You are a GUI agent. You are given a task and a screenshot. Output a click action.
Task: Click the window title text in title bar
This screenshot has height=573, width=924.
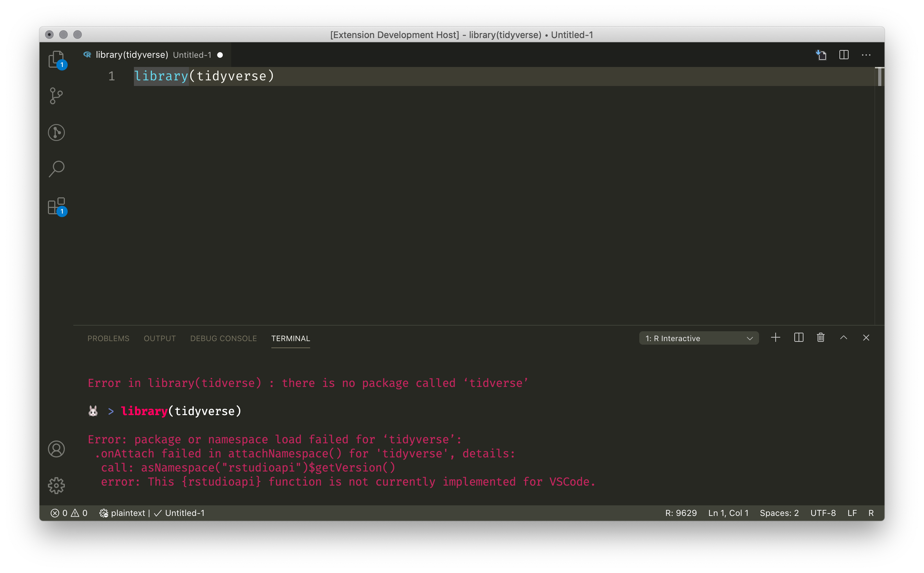point(462,35)
